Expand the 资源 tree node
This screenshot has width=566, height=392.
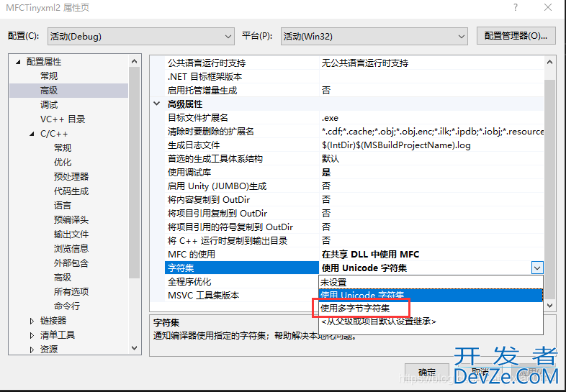click(32, 350)
